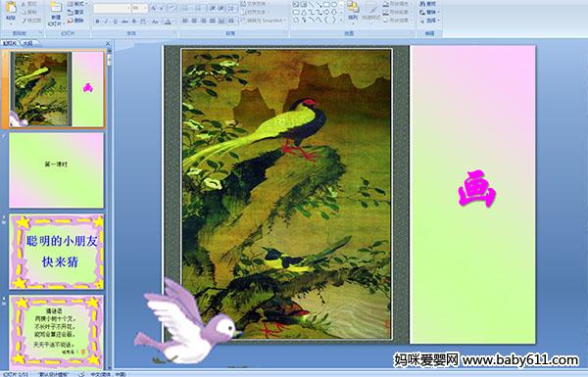This screenshot has width=588, height=377.
Task: Select the oval shape in the shapes gallery
Action: point(334,5)
